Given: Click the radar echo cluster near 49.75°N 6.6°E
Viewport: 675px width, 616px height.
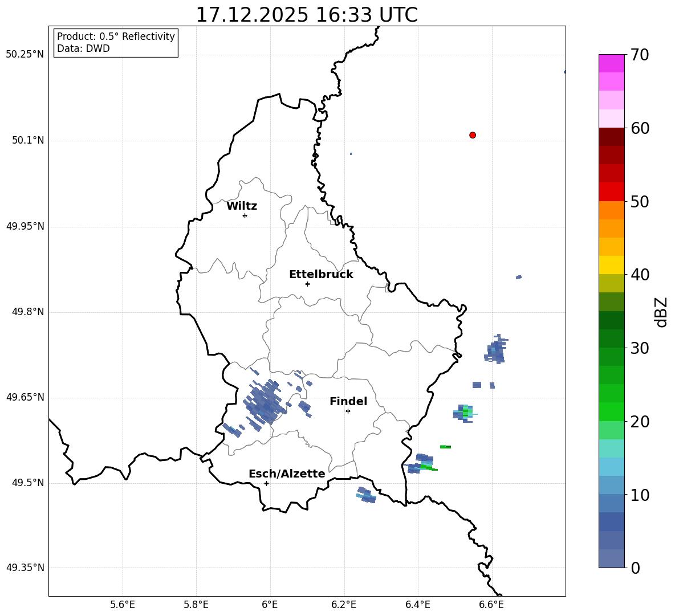Looking at the screenshot, I should pos(495,349).
